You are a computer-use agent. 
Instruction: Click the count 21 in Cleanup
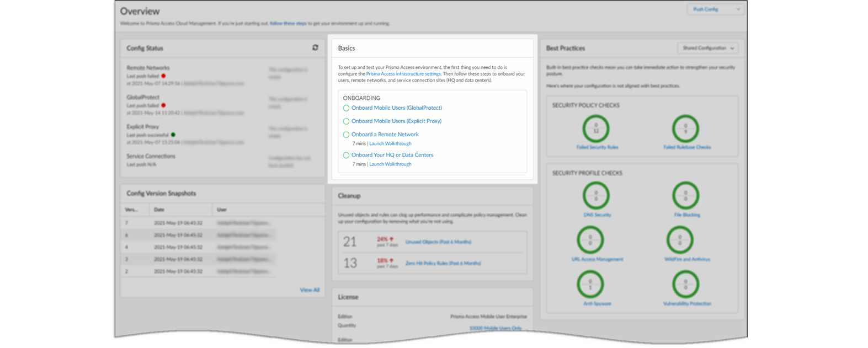[350, 242]
